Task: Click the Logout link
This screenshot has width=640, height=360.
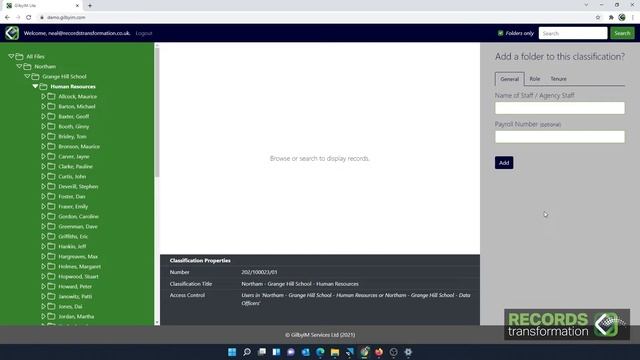Action: (x=144, y=33)
